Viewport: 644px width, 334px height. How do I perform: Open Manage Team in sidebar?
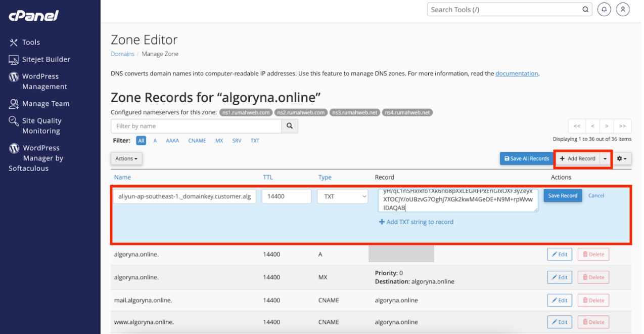click(x=45, y=104)
